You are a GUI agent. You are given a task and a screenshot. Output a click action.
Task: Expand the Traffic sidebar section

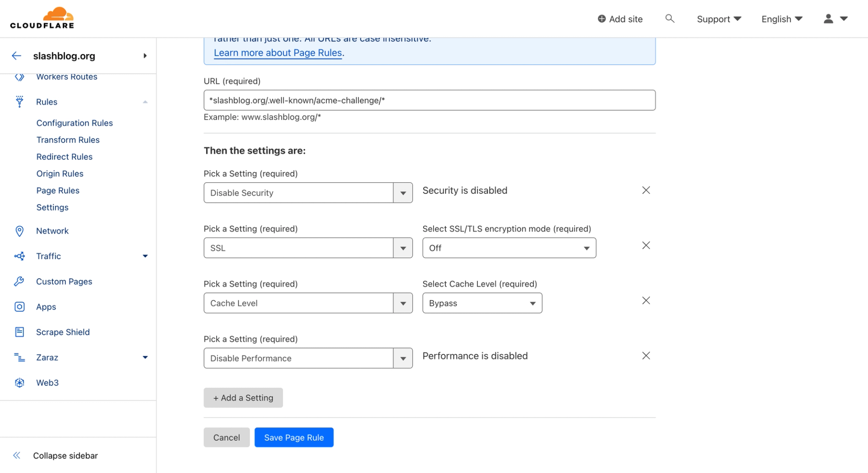click(145, 256)
